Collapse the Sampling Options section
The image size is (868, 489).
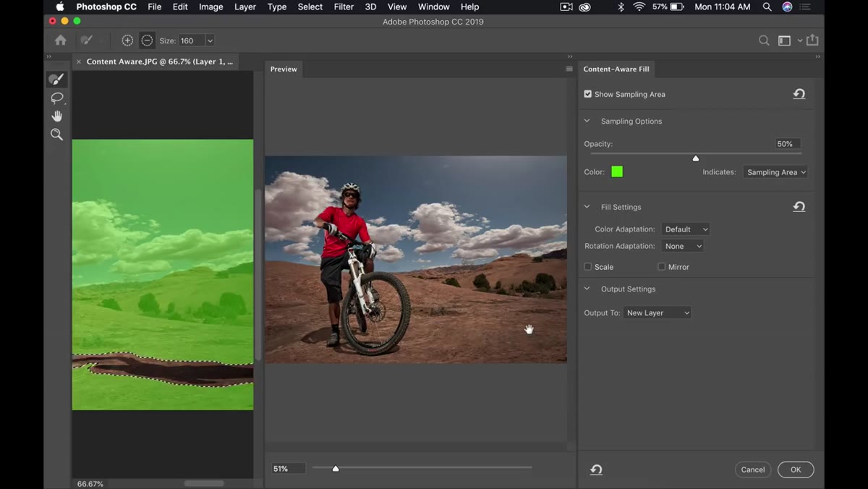pos(587,121)
